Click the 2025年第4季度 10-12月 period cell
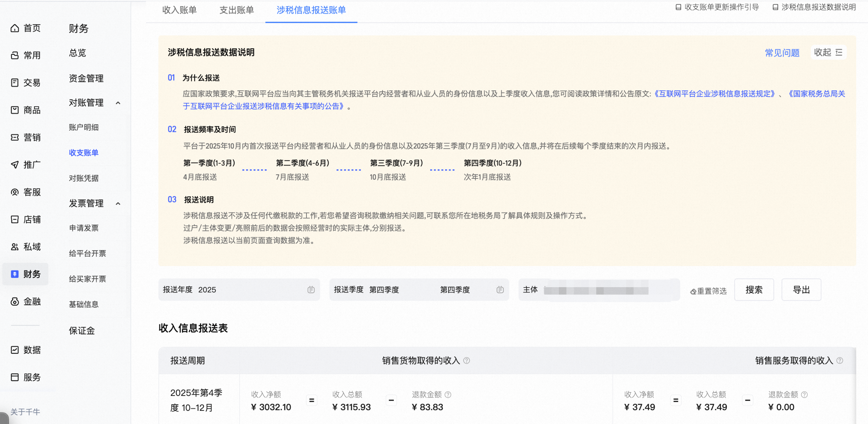The image size is (868, 424). [x=196, y=400]
